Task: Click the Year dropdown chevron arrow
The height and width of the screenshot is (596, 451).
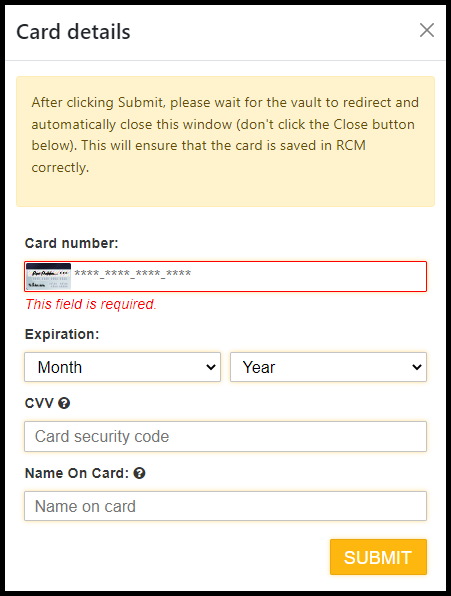Action: [x=417, y=367]
